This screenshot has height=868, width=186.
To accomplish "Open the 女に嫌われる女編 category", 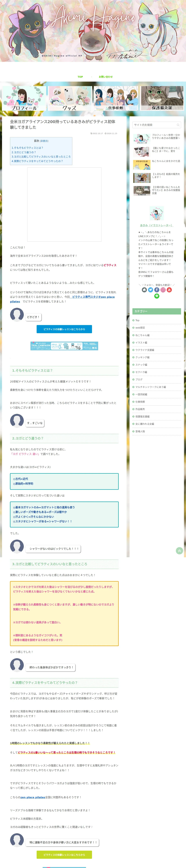I will (x=145, y=424).
